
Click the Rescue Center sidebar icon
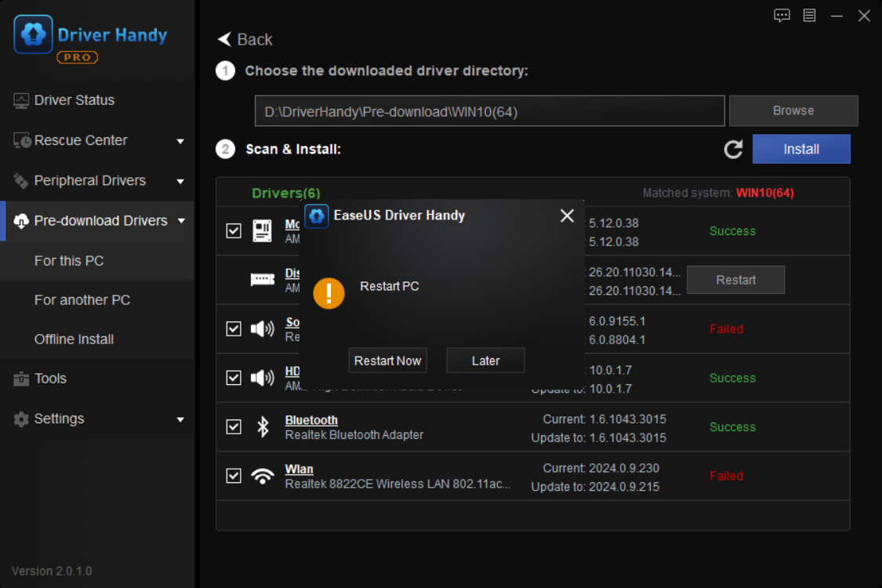tap(20, 140)
